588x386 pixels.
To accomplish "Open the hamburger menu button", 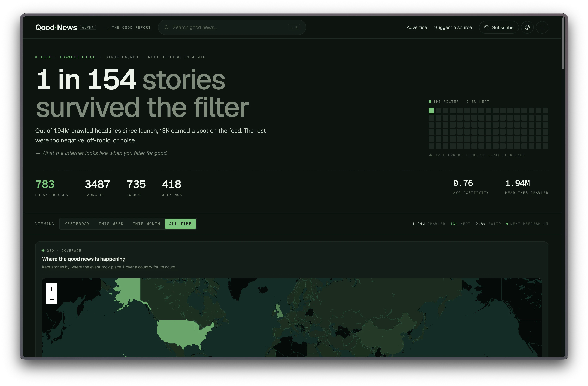I will [x=542, y=27].
